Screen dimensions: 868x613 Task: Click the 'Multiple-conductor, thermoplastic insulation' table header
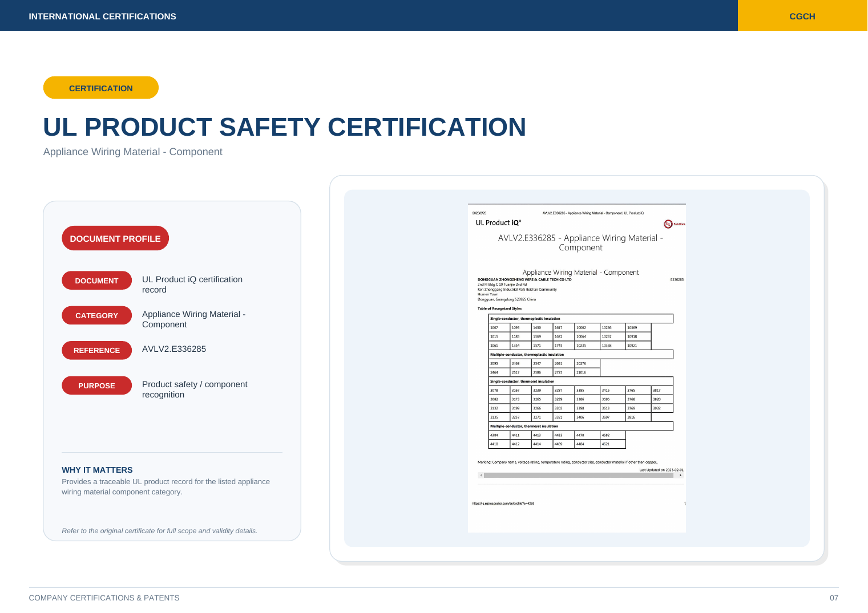click(581, 355)
